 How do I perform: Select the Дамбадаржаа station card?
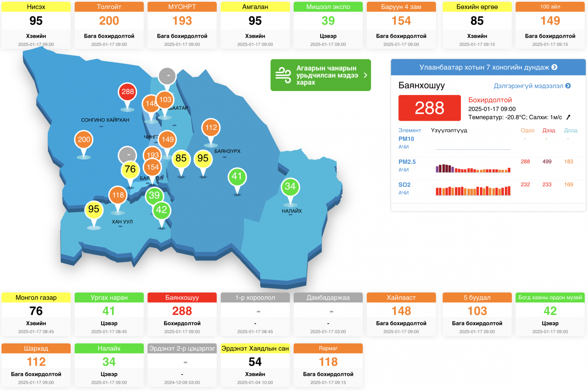[328, 314]
